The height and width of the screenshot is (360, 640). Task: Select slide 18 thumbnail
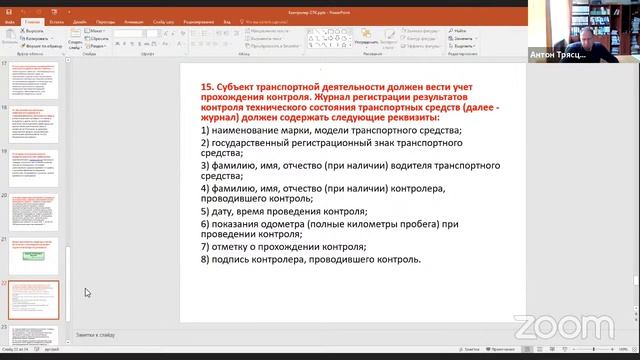(33, 124)
